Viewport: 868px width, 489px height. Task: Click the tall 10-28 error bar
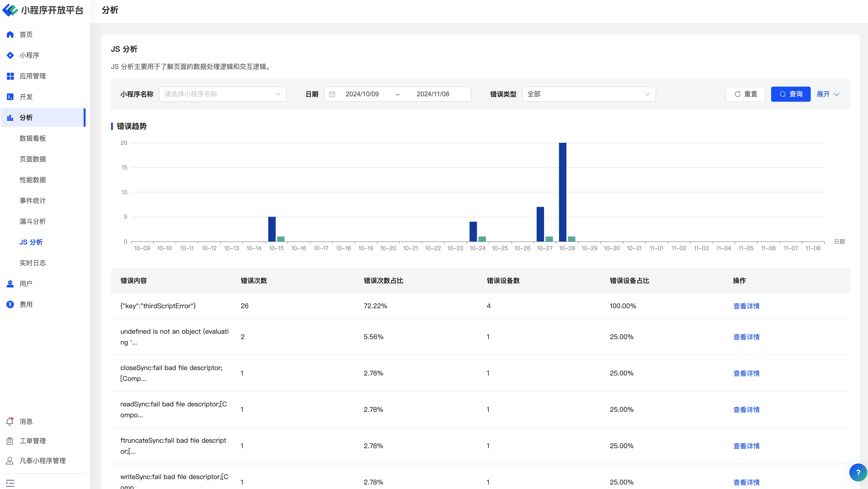(562, 192)
